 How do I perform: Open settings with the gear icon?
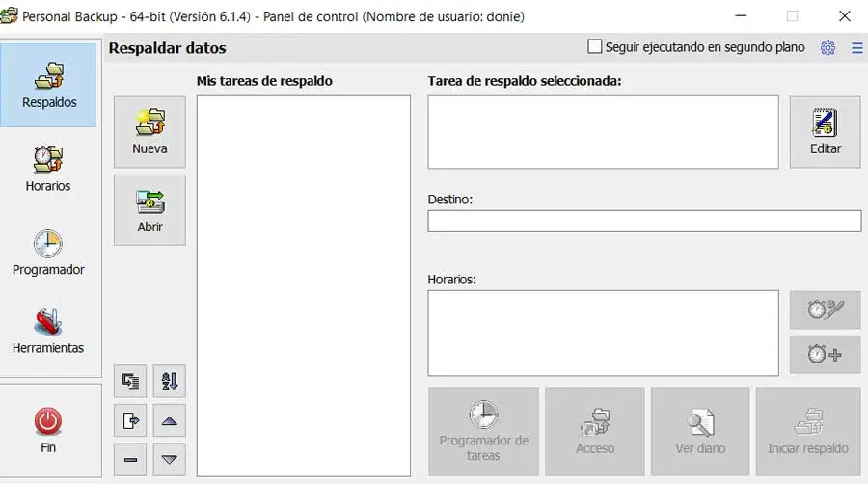[827, 48]
